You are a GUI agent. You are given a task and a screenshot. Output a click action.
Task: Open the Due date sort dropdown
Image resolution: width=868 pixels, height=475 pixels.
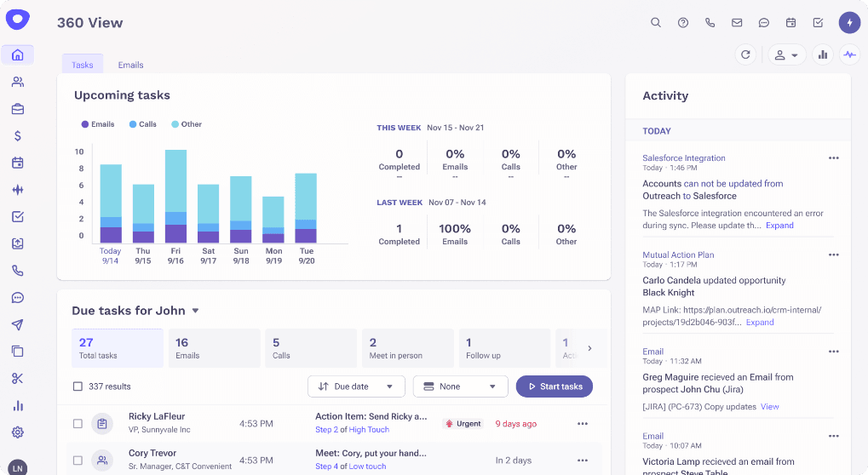356,386
